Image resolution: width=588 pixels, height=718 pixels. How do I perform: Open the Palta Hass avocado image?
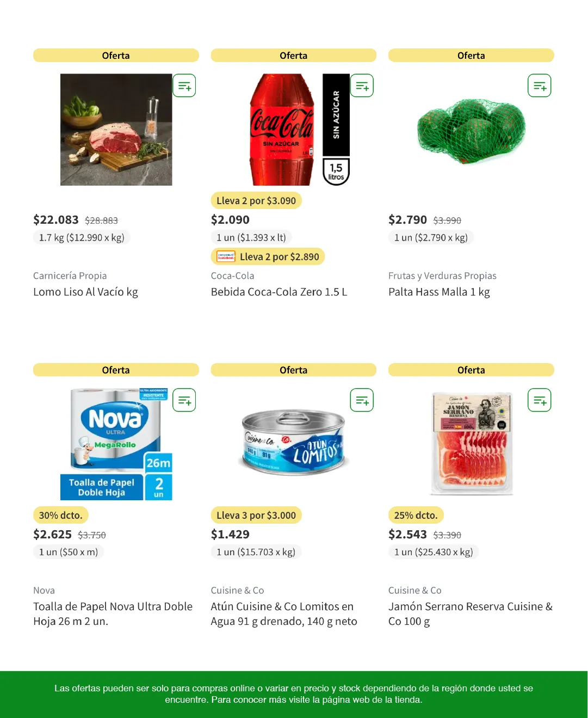point(471,131)
